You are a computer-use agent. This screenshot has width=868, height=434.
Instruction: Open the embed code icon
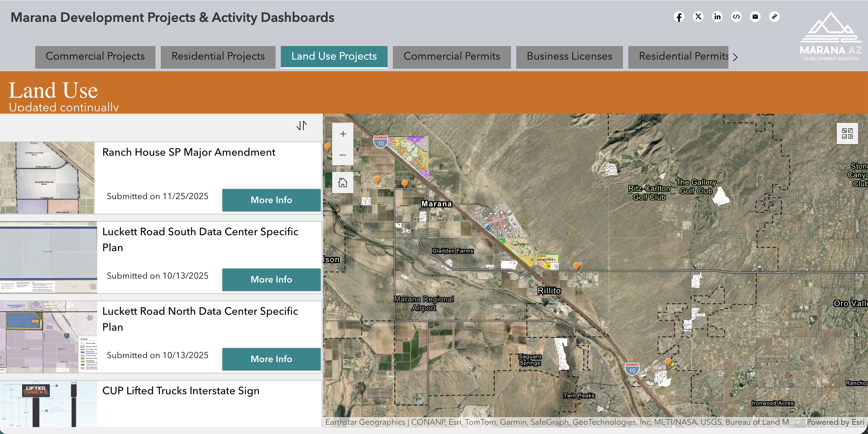(x=736, y=17)
